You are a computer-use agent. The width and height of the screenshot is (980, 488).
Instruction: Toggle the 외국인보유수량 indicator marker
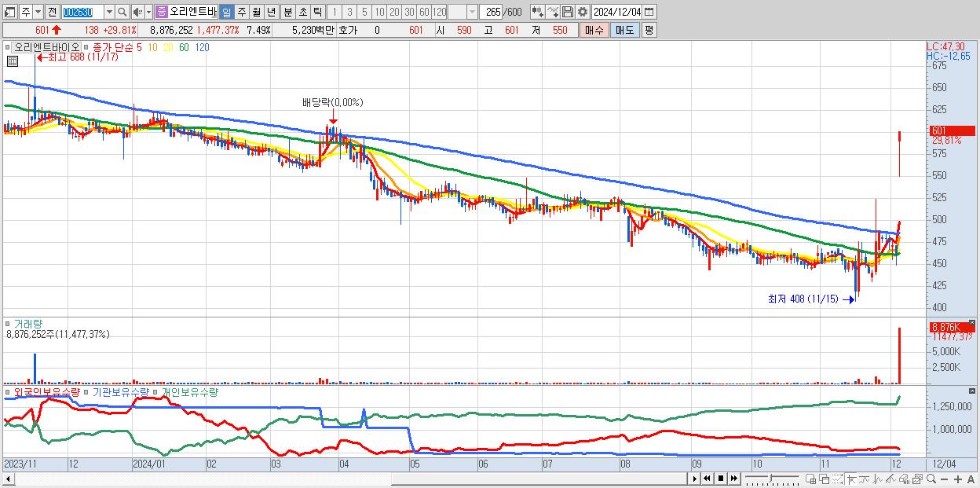click(7, 391)
